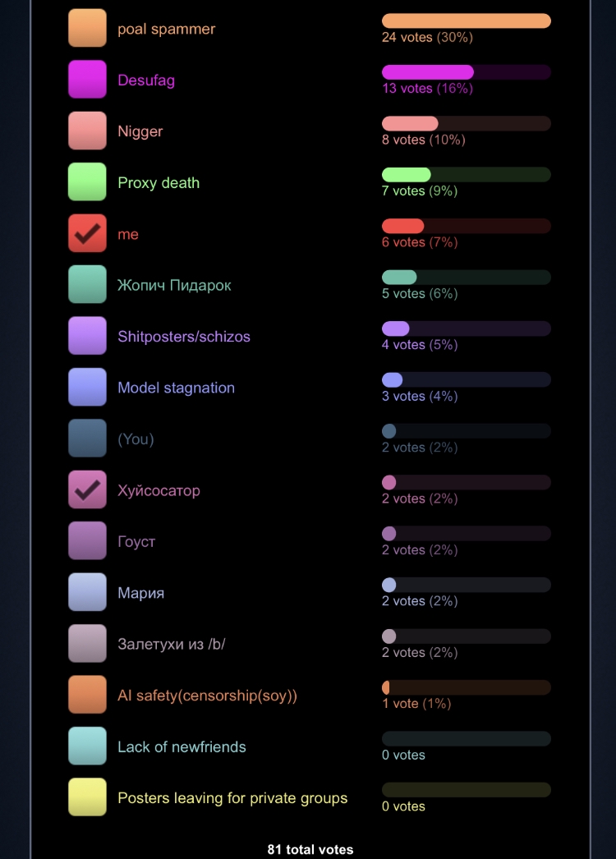Check the dark blue "(You)" box

(87, 439)
